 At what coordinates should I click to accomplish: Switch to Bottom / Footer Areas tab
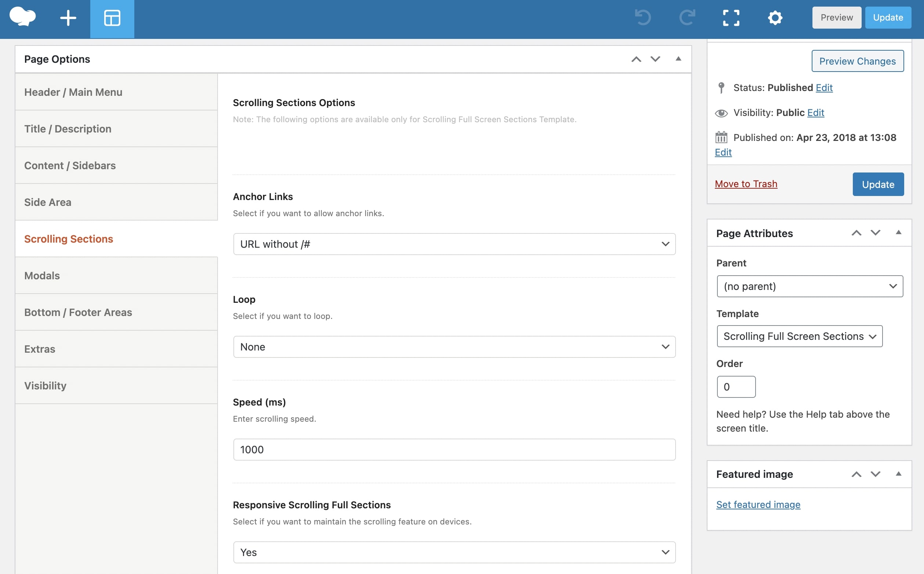(x=78, y=312)
